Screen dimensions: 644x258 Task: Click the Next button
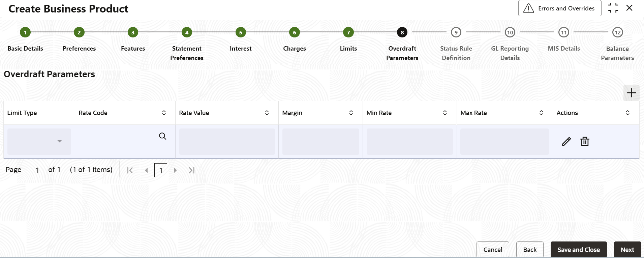coord(627,250)
